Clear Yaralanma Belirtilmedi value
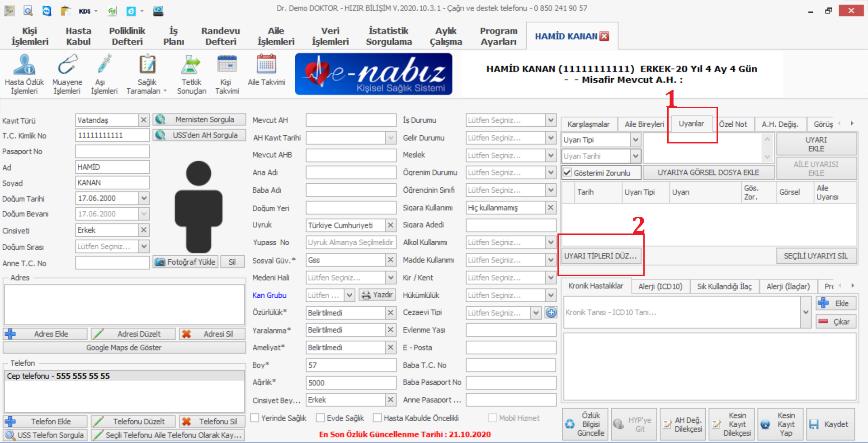The image size is (868, 443). pos(391,330)
